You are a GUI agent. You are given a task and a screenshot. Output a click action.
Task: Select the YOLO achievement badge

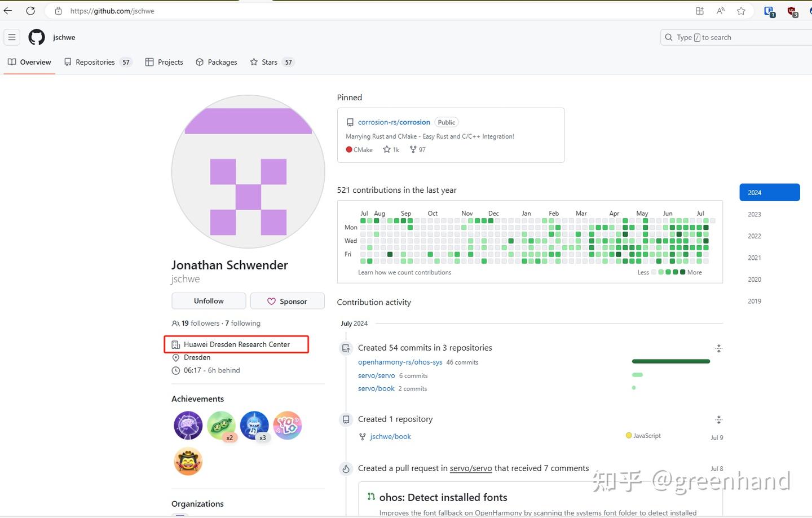click(287, 426)
